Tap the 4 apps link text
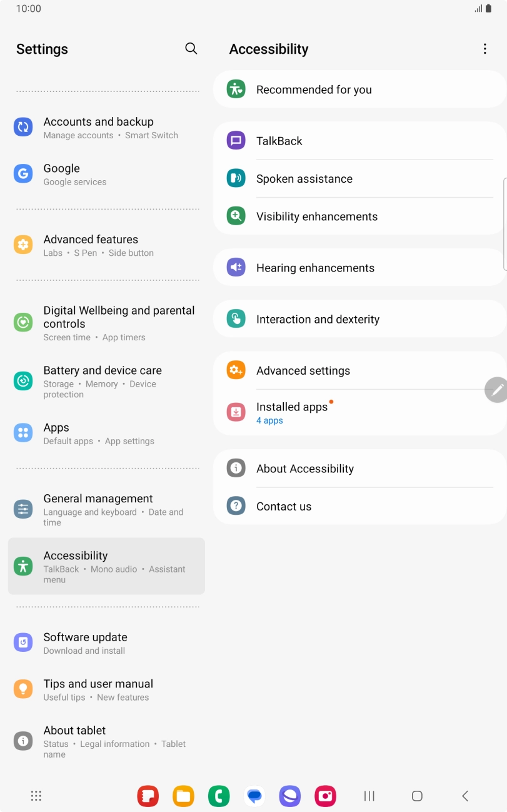Screen dimensions: 507x812 click(269, 420)
